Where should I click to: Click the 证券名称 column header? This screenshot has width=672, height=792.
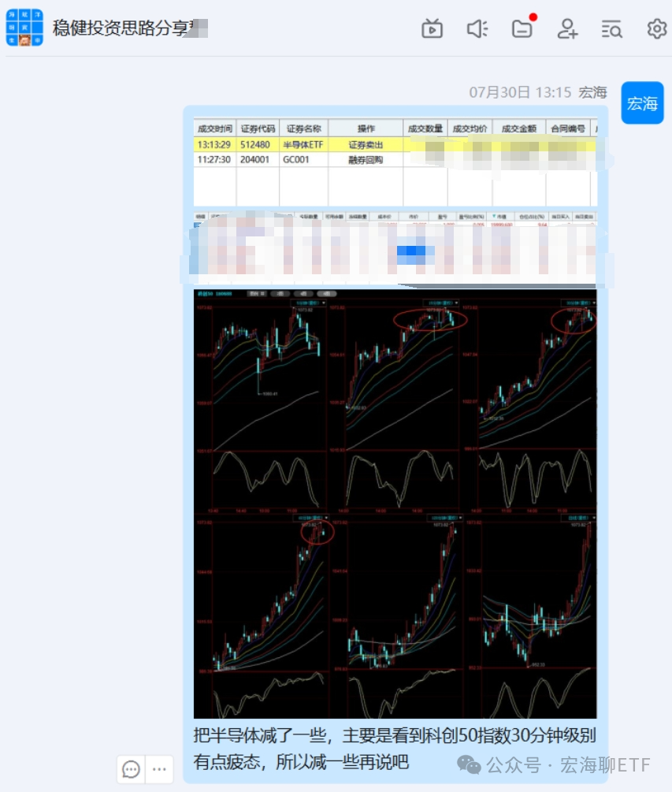coord(303,128)
